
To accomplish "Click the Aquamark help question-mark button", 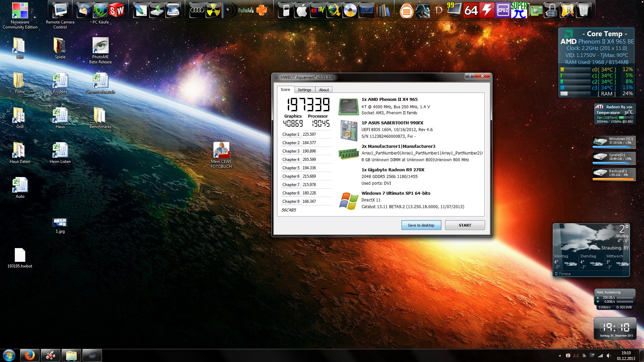I will [470, 76].
